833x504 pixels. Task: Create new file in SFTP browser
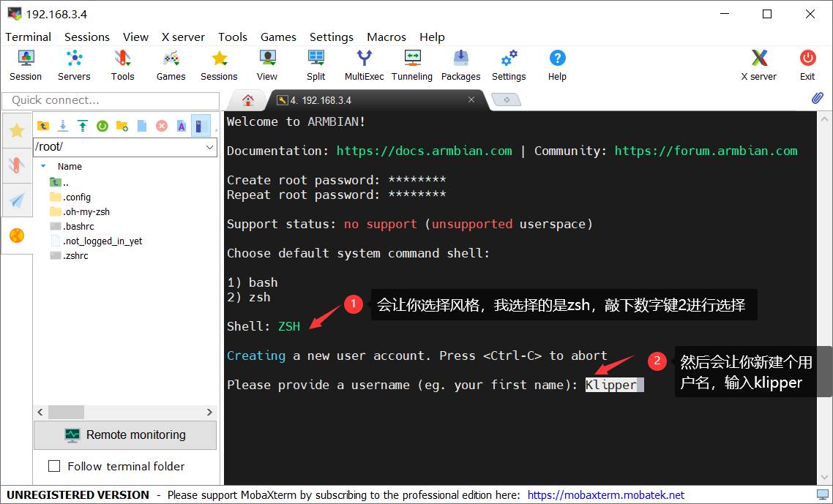coord(142,126)
